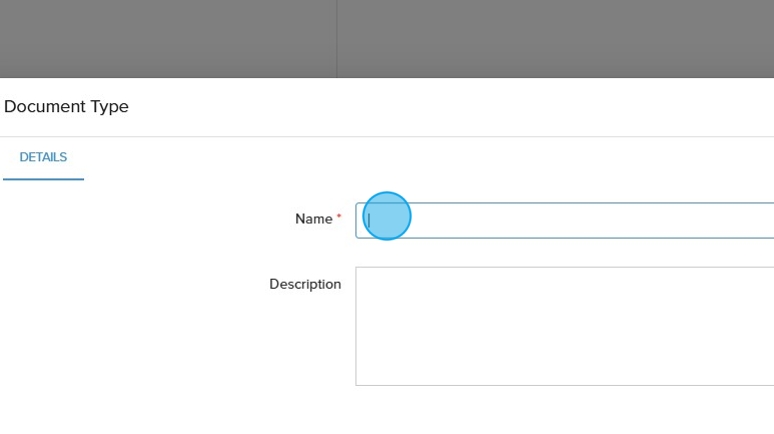Click the top-left corner of Description box
This screenshot has height=434, width=774.
(360, 271)
